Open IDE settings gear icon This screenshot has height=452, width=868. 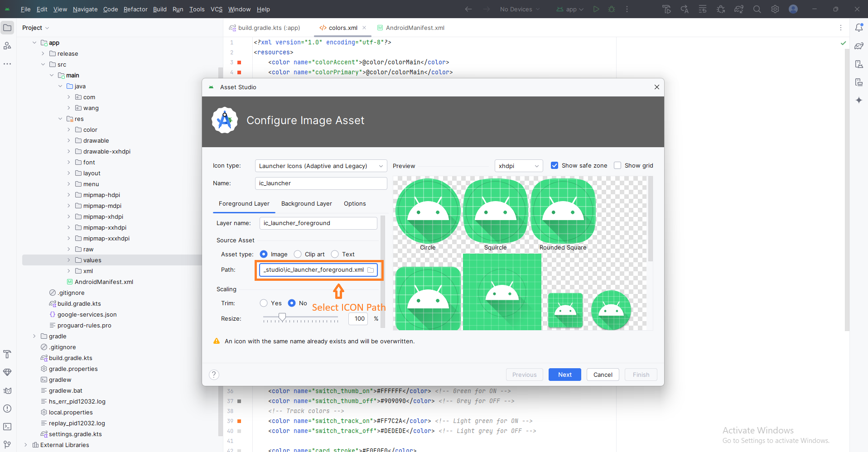point(775,9)
